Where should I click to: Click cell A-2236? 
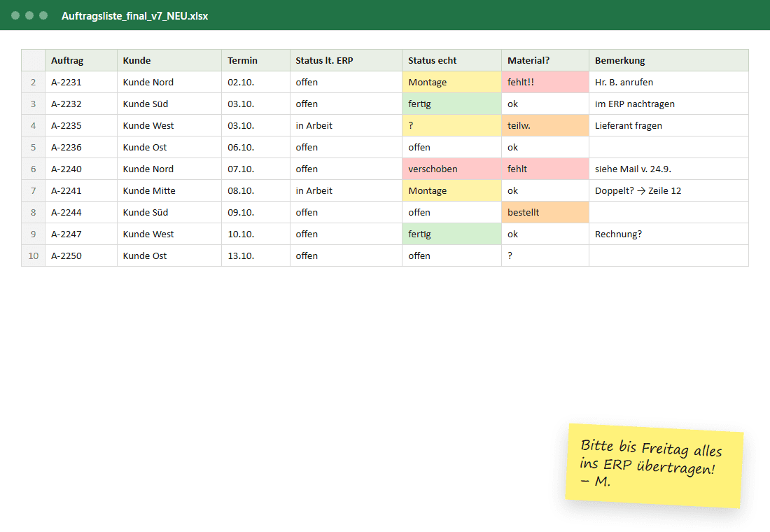coord(81,148)
